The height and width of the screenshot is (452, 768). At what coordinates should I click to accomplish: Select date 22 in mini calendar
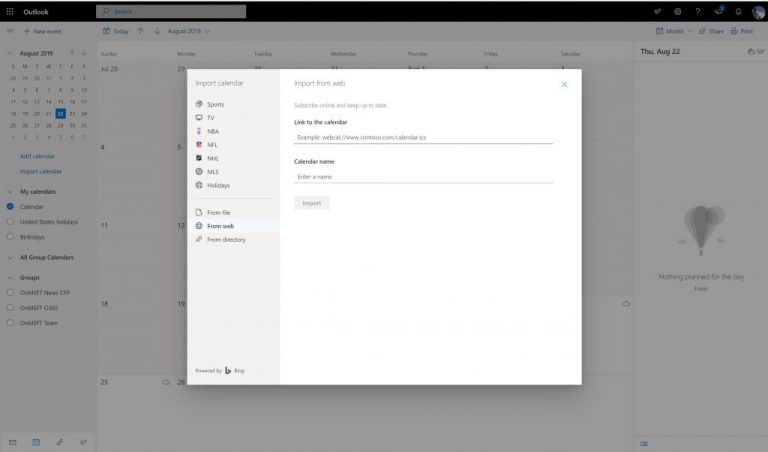click(60, 114)
